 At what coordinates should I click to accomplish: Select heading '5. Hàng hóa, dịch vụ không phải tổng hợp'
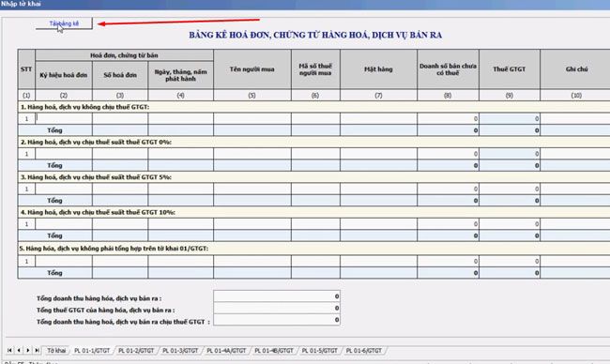114,248
